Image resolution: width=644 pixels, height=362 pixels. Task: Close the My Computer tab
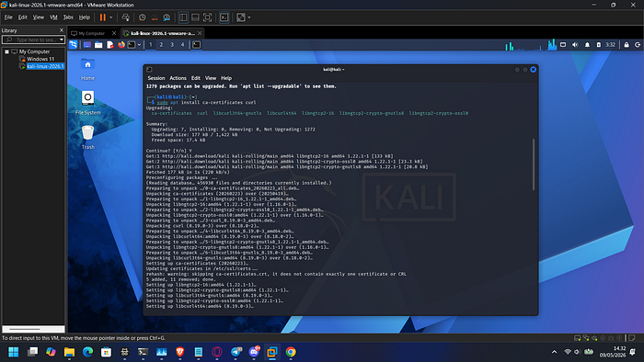tap(114, 33)
